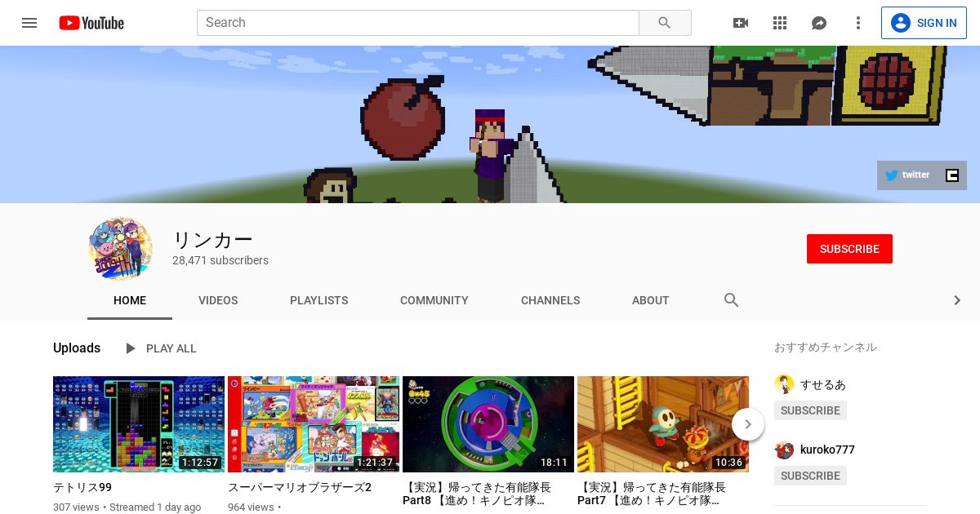Open the kuroko777 channel name
Image resolution: width=980 pixels, height=514 pixels.
(x=827, y=450)
